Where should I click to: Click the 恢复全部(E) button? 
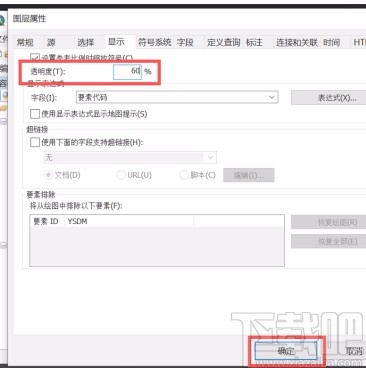(328, 241)
